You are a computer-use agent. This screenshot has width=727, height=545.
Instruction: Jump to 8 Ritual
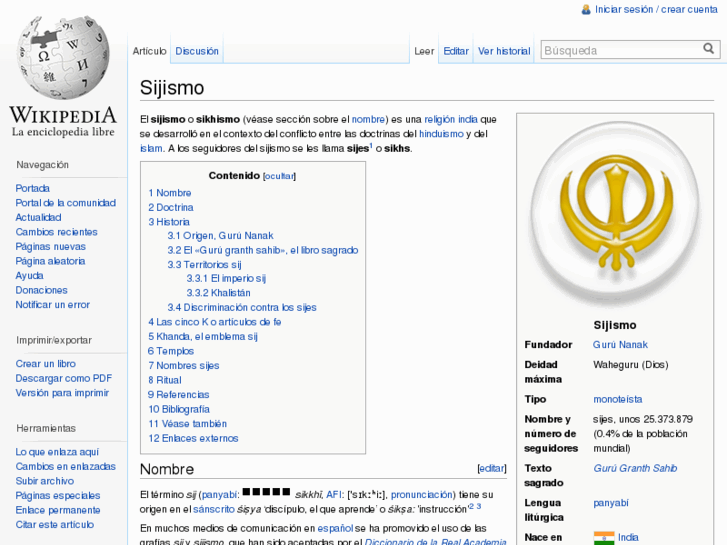pos(165,380)
